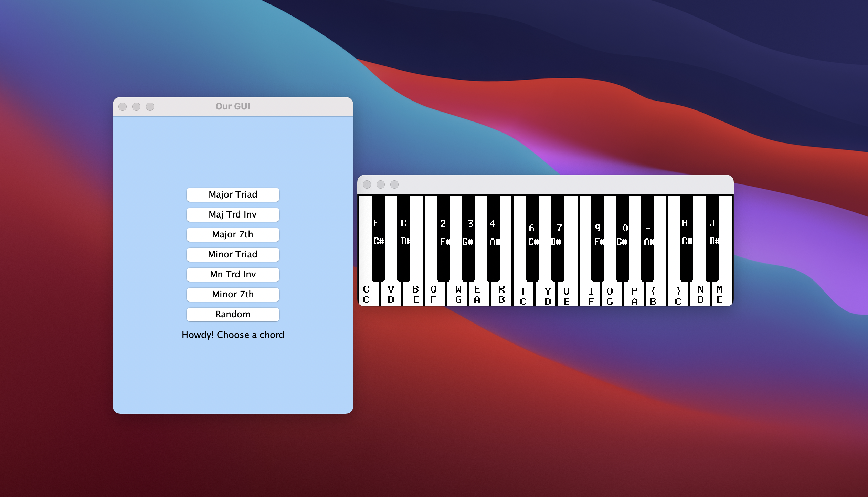Play the white piano key labeled V D
Screen dimensions: 868x497
pyautogui.click(x=391, y=294)
